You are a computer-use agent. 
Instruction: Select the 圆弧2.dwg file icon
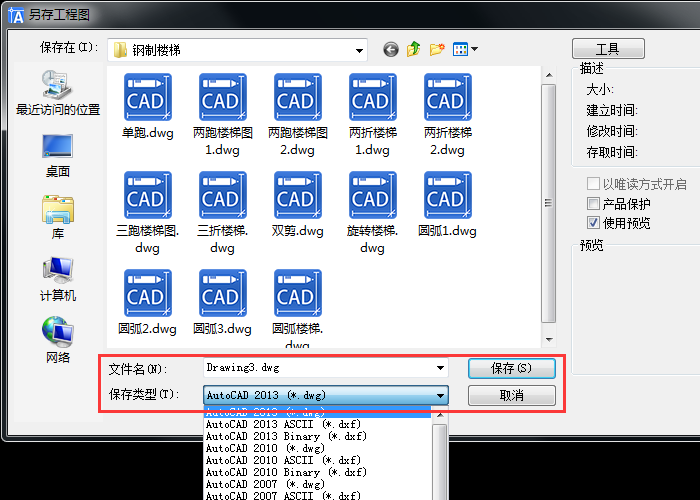[148, 293]
